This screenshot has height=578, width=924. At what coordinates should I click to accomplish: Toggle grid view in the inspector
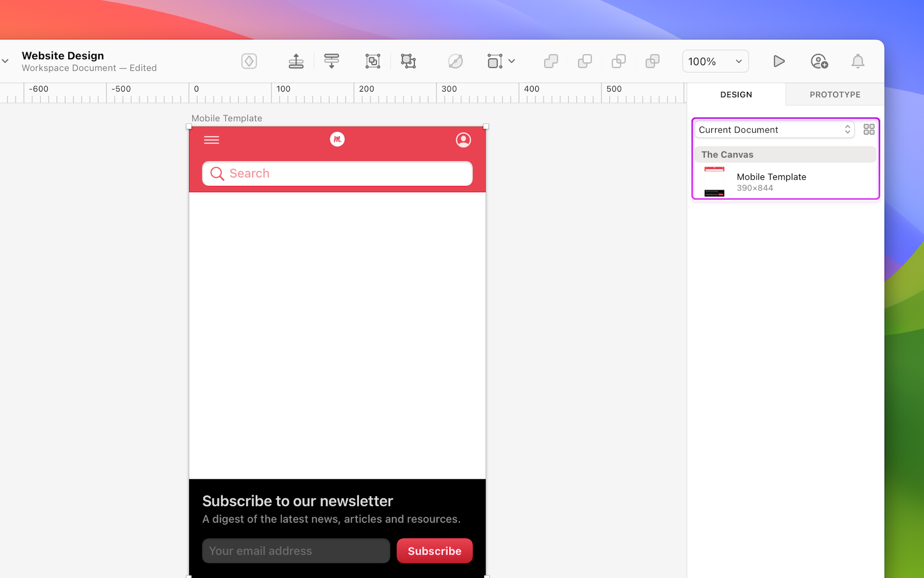pos(869,130)
